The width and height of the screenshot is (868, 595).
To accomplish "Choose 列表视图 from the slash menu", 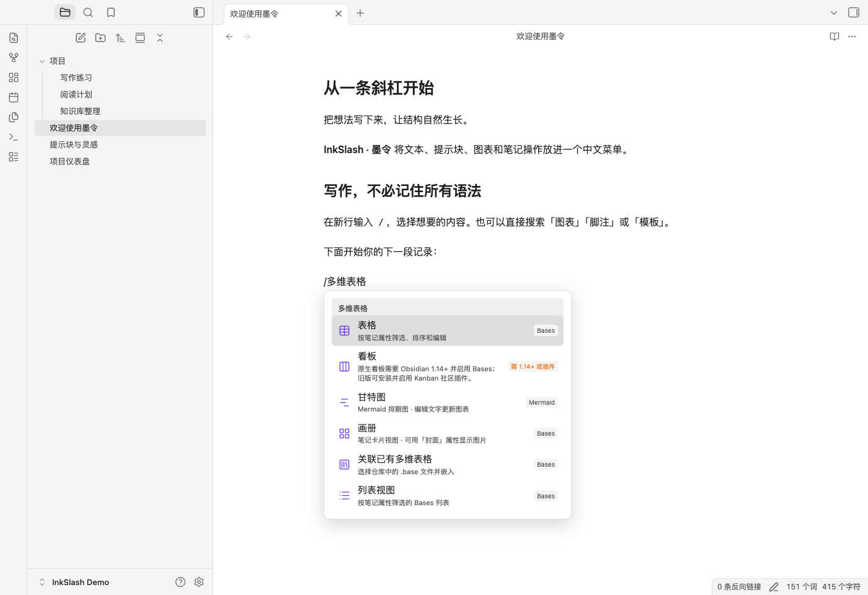I will point(448,496).
